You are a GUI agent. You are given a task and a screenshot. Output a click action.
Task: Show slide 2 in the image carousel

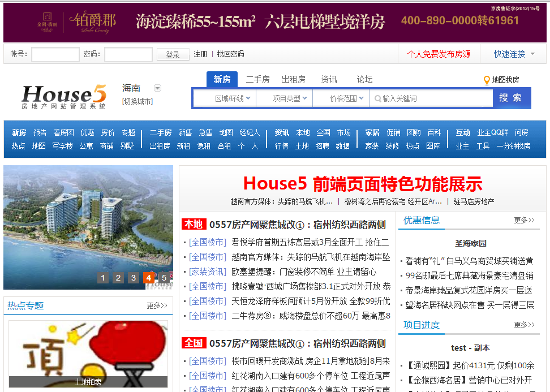(x=118, y=278)
